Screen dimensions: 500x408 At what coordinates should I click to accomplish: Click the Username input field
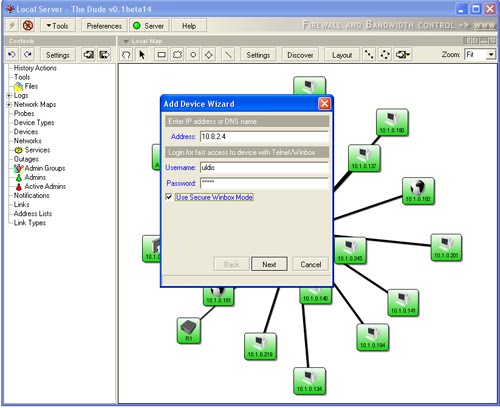click(x=264, y=168)
